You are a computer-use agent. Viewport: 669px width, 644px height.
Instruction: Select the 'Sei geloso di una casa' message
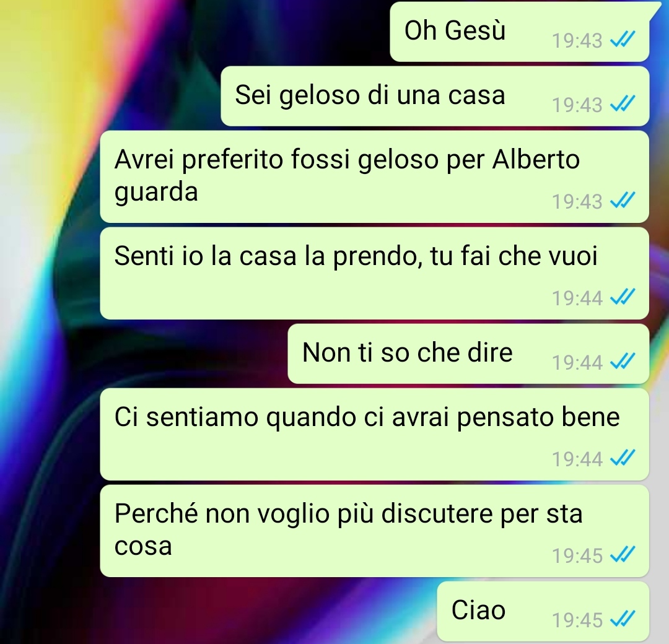point(435,96)
